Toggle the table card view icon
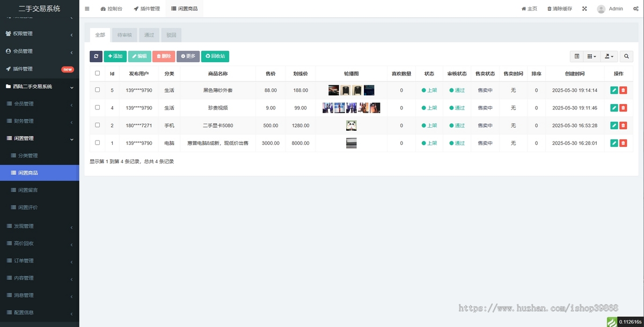This screenshot has width=644, height=327. pos(577,56)
